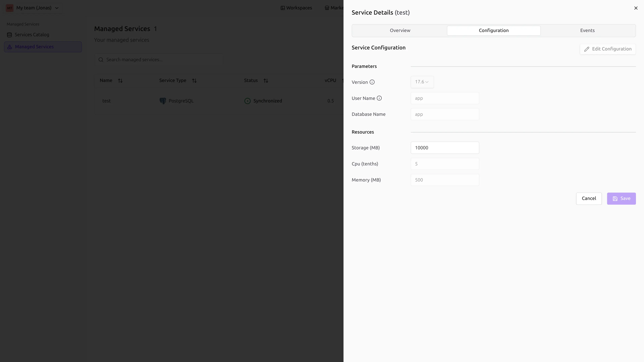
Task: Click the MT team avatar badge
Action: click(x=10, y=8)
